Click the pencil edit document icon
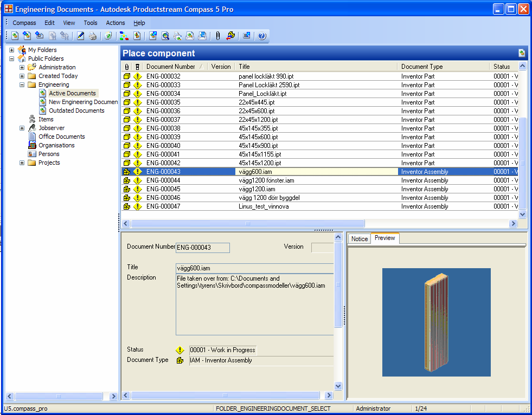532x415 pixels. coord(80,36)
